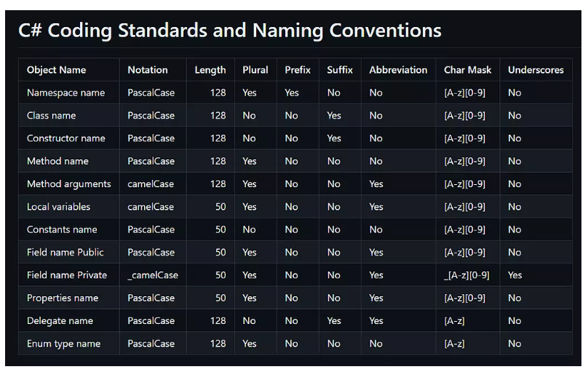The height and width of the screenshot is (372, 588).
Task: Select the Object Name column header
Action: click(x=56, y=70)
